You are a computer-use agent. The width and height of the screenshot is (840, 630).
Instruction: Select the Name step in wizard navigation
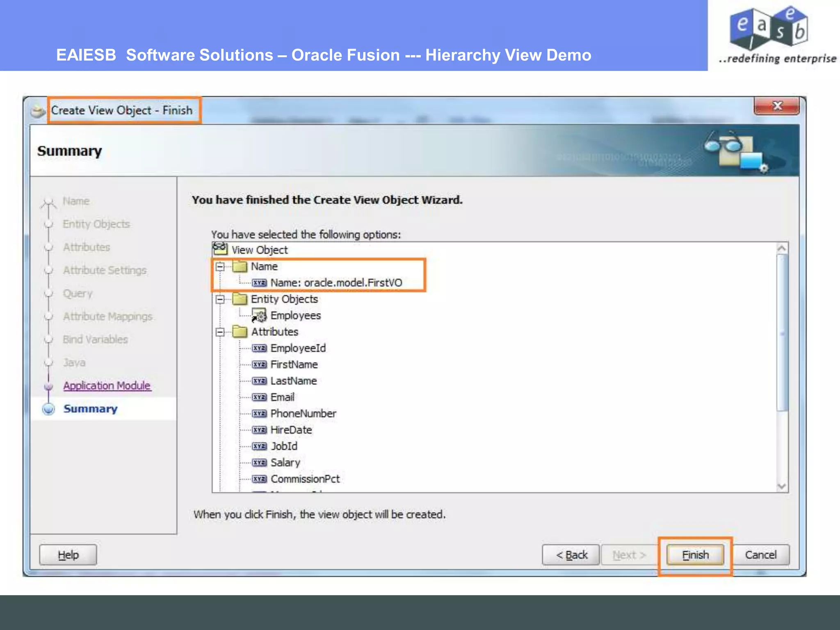pyautogui.click(x=76, y=201)
